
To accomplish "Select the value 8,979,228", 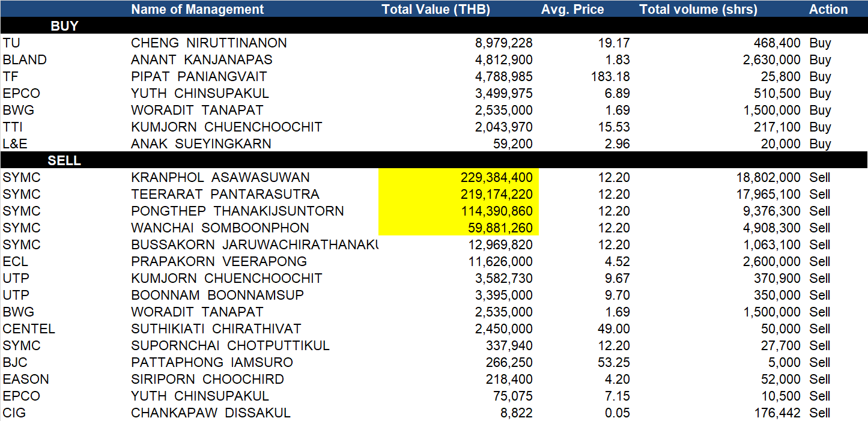I will (503, 43).
